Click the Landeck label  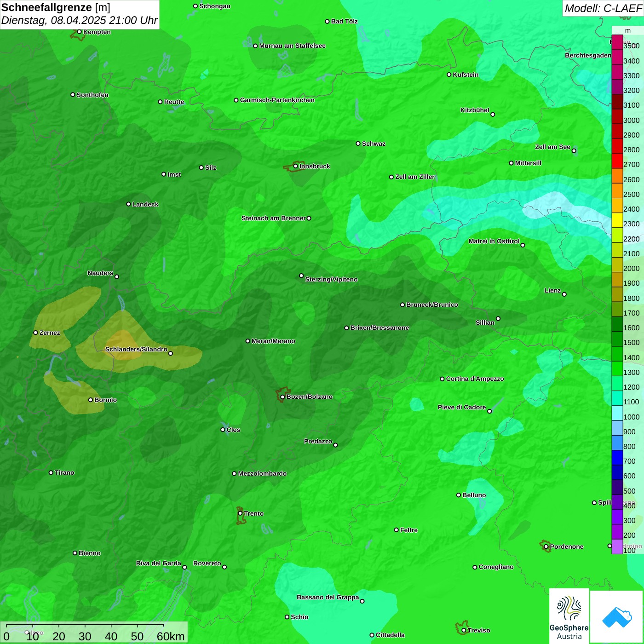[145, 204]
